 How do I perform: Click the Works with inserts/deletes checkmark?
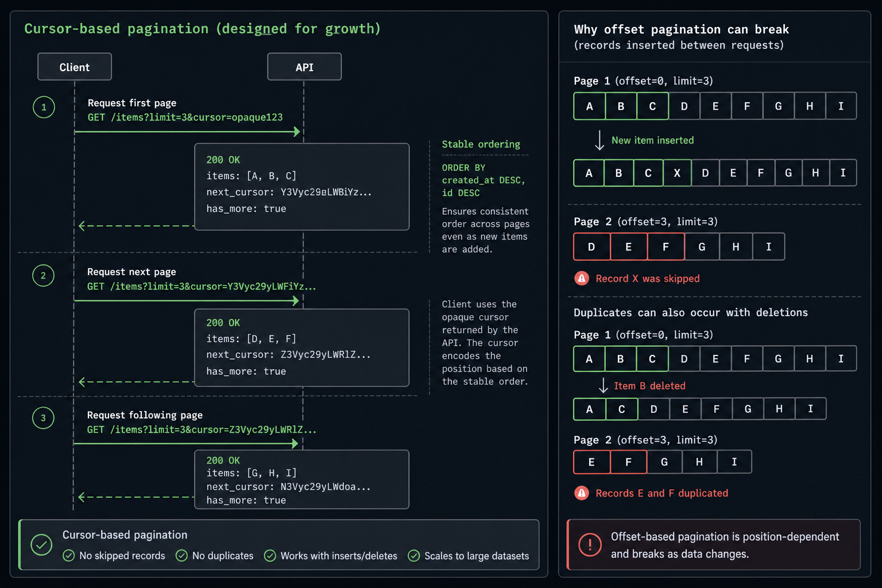270,555
